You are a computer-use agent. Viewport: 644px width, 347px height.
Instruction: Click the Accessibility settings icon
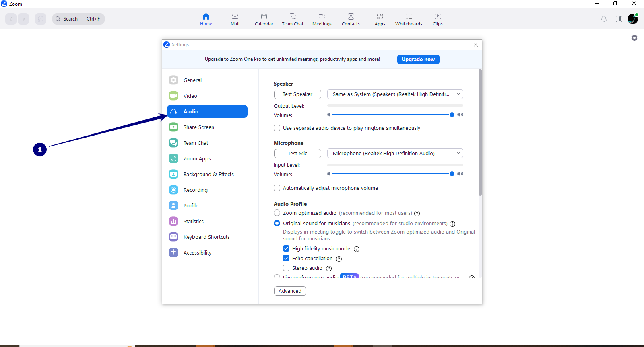pos(173,253)
